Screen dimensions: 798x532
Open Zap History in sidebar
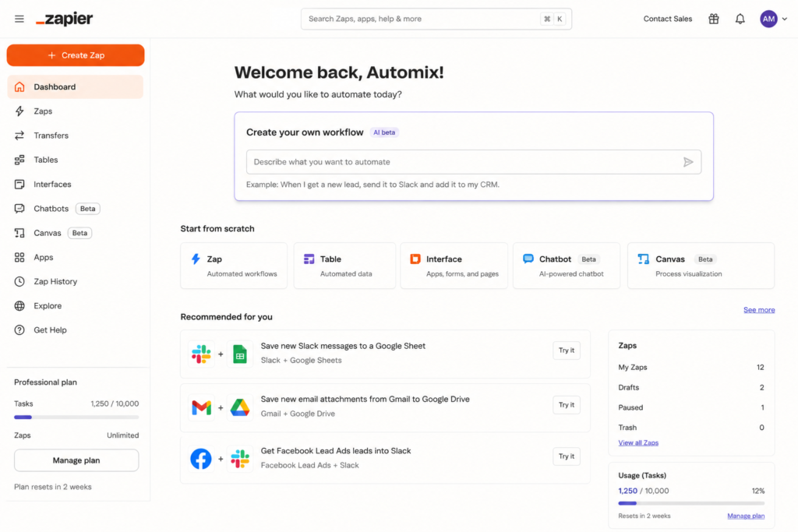point(76,281)
